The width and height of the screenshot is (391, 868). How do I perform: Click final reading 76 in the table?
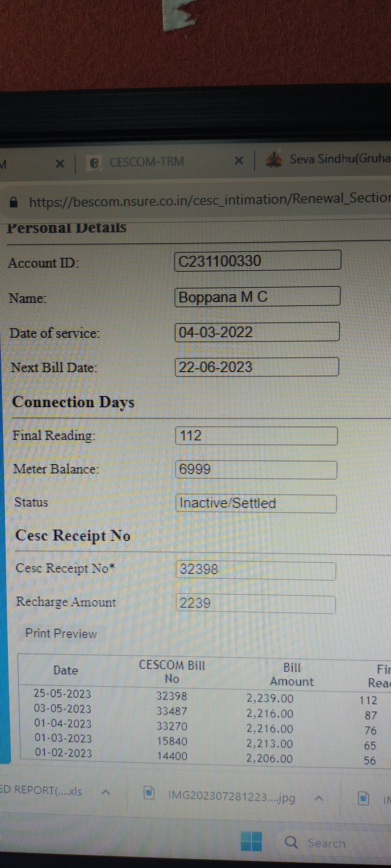coord(370,730)
